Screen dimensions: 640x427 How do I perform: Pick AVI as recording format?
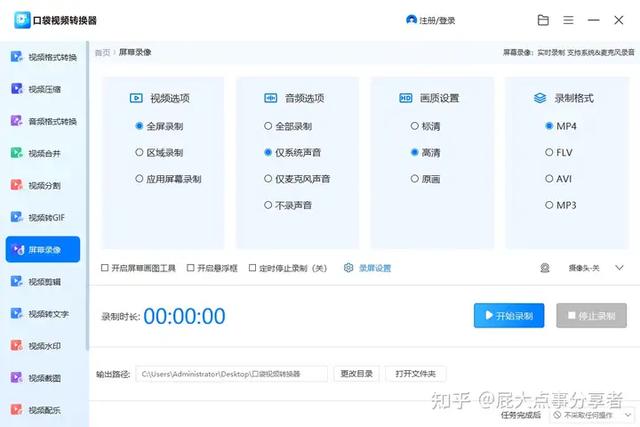[x=549, y=178]
